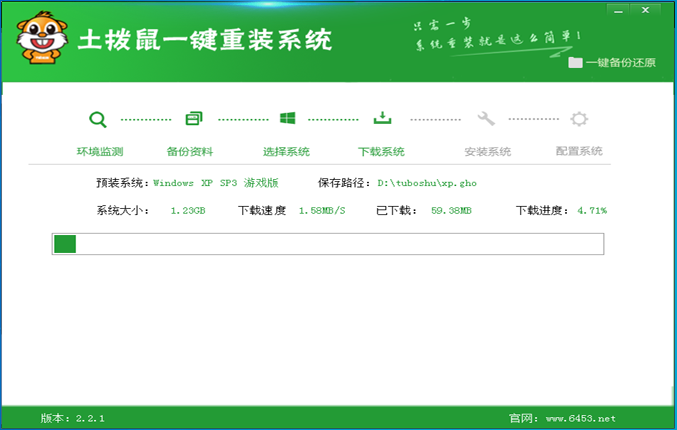The image size is (677, 430).
Task: Click the 备份资料 stacked windows icon
Action: pos(193,119)
